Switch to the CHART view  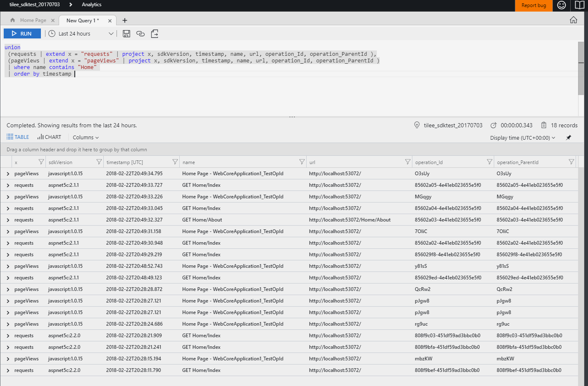49,137
